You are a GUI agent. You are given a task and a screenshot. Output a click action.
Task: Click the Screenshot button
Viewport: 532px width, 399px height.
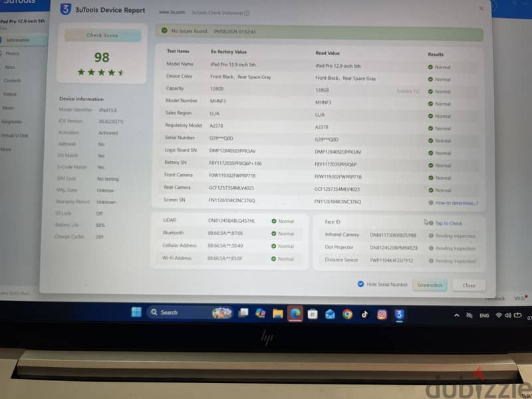[x=429, y=285]
